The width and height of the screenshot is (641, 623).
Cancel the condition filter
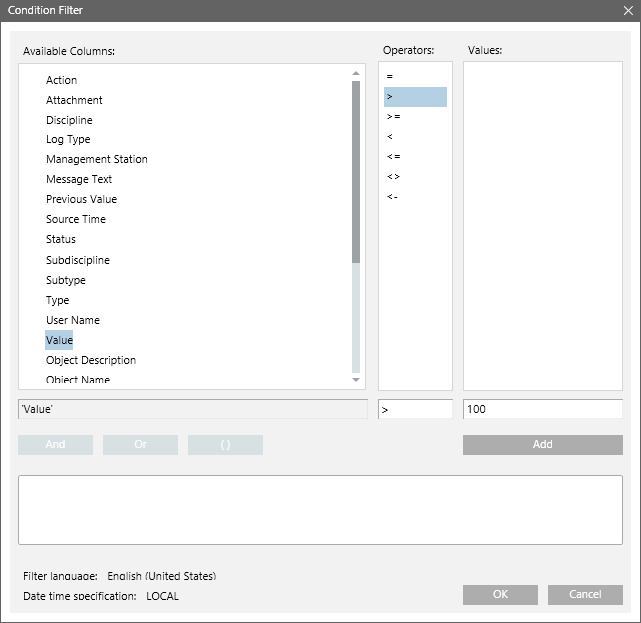coord(585,595)
